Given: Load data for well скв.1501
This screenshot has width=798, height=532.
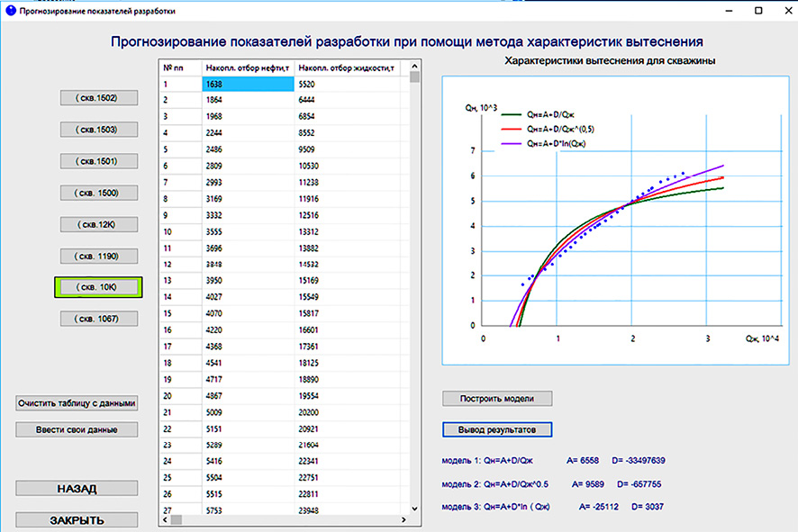Looking at the screenshot, I should [x=99, y=161].
